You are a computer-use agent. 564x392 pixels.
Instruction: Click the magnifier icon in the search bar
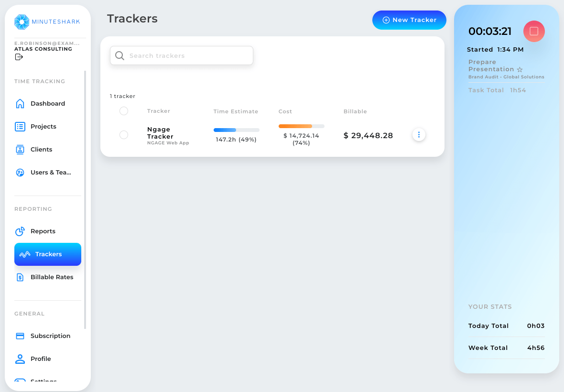coord(119,55)
